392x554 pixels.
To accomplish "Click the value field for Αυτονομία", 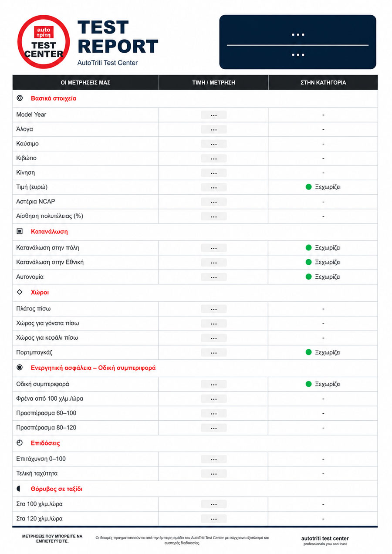I will coord(213,277).
